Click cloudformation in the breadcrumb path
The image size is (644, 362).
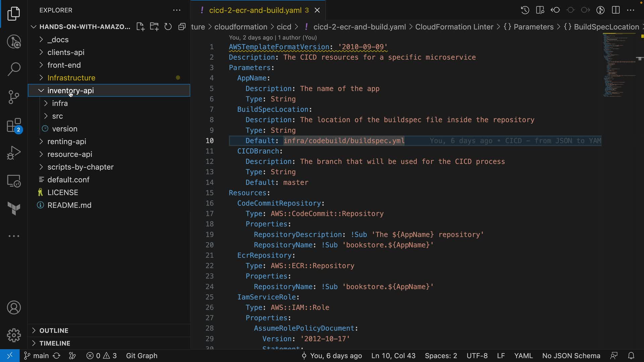tap(240, 27)
